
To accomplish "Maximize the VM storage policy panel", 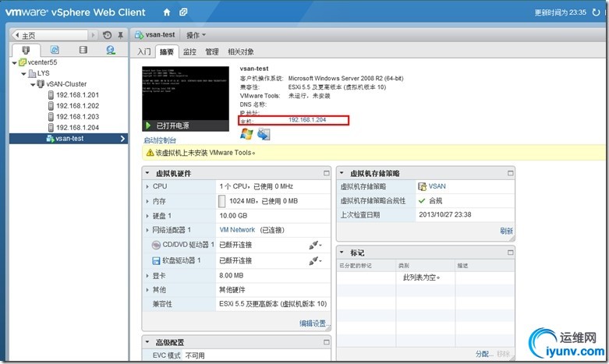I will 510,173.
